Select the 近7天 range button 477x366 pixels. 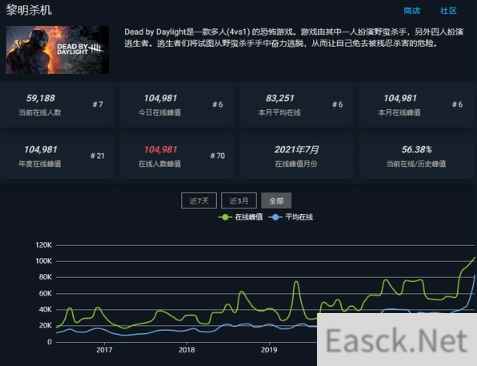[199, 201]
